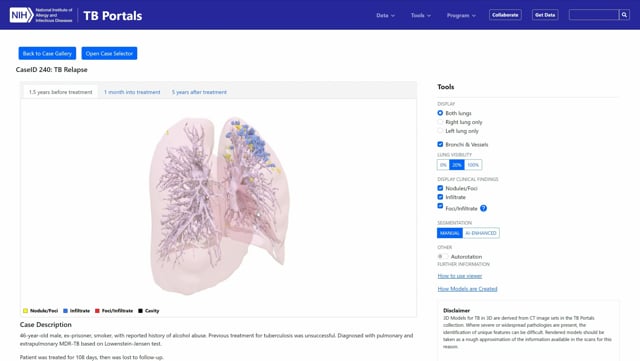This screenshot has width=640, height=361.
Task: Click the blue Infiltrate legend swatch
Action: [x=65, y=311]
